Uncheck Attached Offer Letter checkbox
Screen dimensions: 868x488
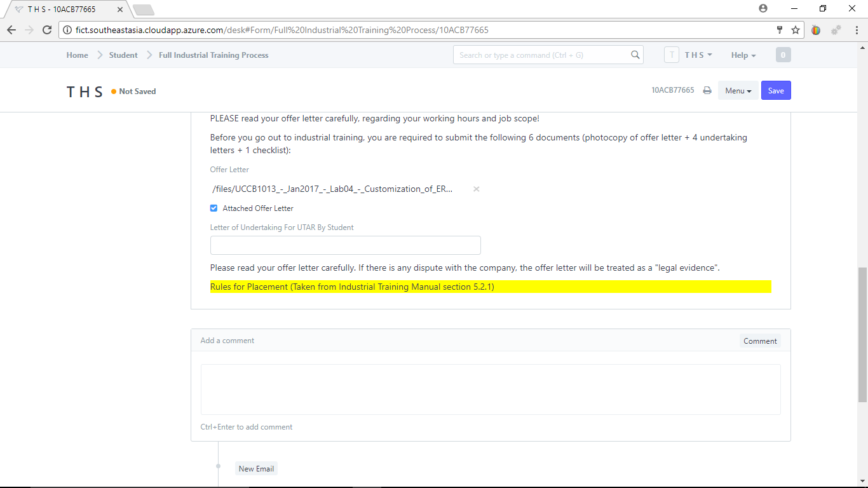[214, 208]
